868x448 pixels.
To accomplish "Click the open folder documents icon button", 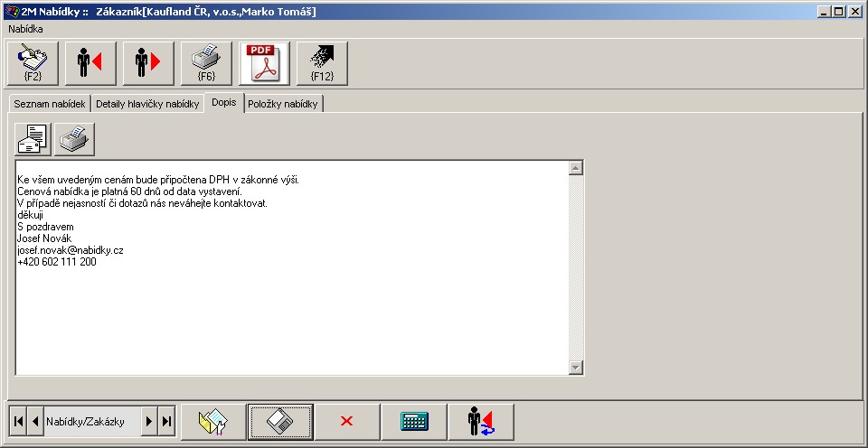I will tap(213, 422).
